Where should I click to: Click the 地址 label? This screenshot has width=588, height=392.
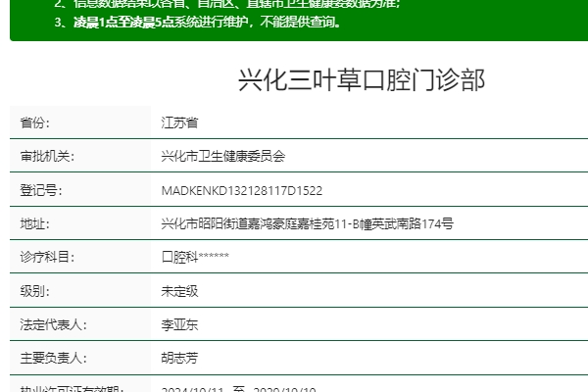point(35,224)
